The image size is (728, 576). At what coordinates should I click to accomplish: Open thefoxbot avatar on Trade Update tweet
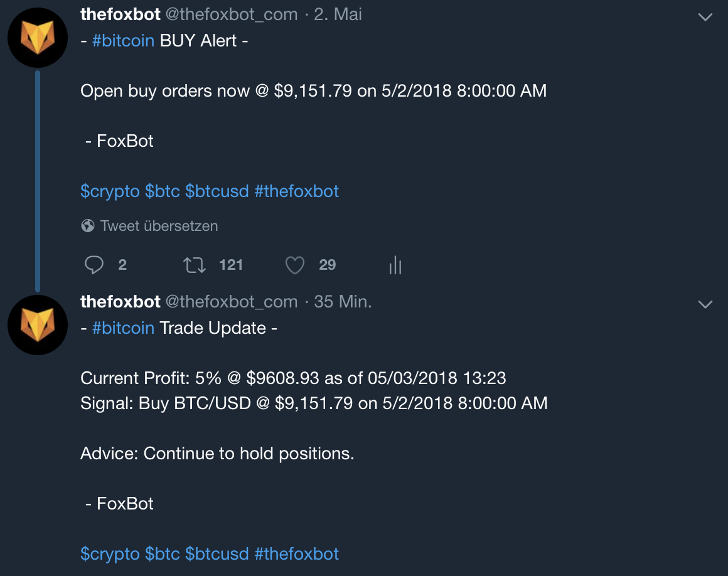point(38,325)
